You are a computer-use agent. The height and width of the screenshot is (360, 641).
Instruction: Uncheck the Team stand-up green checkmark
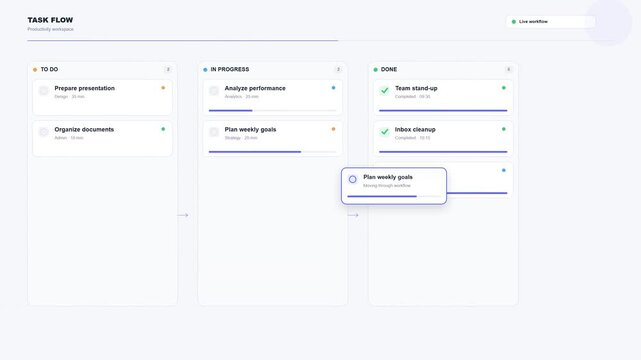pyautogui.click(x=384, y=91)
